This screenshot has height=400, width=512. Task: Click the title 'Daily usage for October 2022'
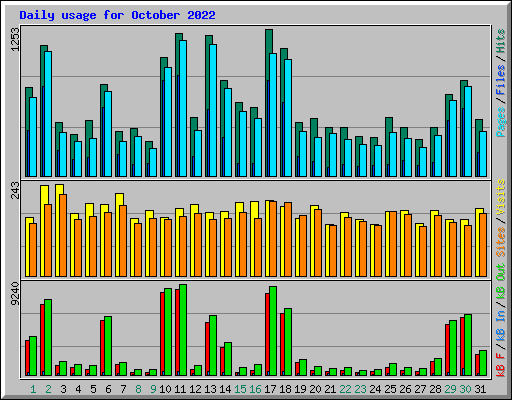coord(117,15)
